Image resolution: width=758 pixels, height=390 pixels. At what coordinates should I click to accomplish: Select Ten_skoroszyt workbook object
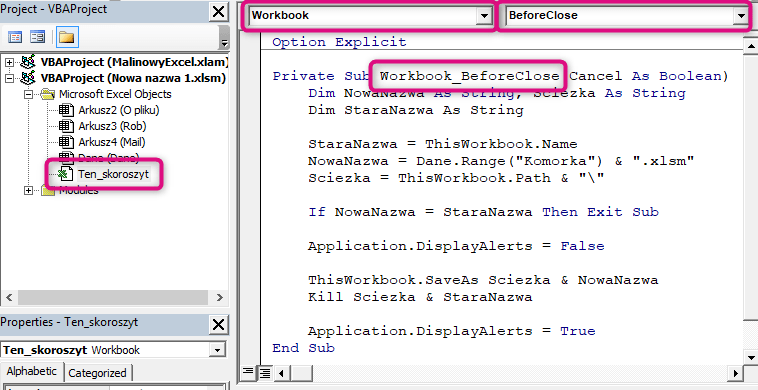pyautogui.click(x=114, y=174)
